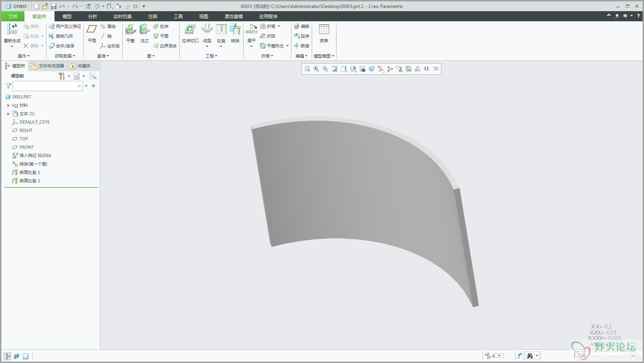Open the Family Table (族表) tool
Screen dimensions: 644x363
324,34
